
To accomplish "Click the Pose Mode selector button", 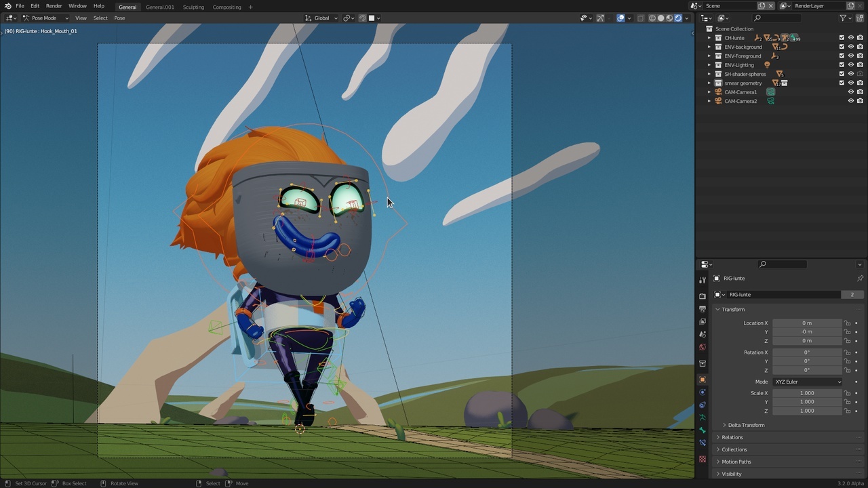I will 45,18.
